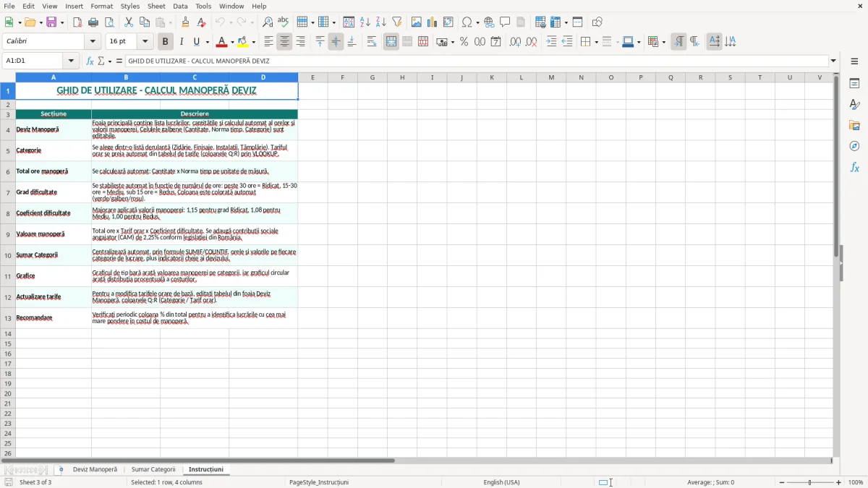868x488 pixels.
Task: Apply Font Color red swatch
Action: coord(222,42)
